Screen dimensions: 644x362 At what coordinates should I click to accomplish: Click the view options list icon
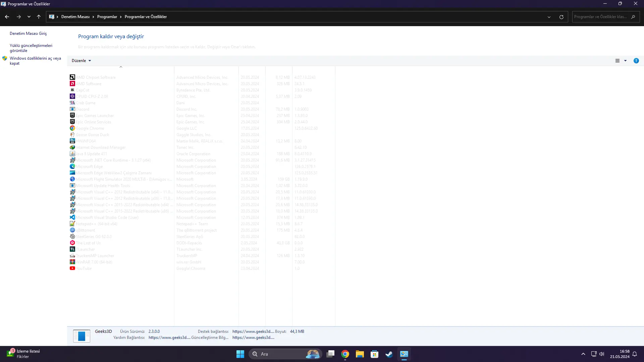[x=617, y=61]
